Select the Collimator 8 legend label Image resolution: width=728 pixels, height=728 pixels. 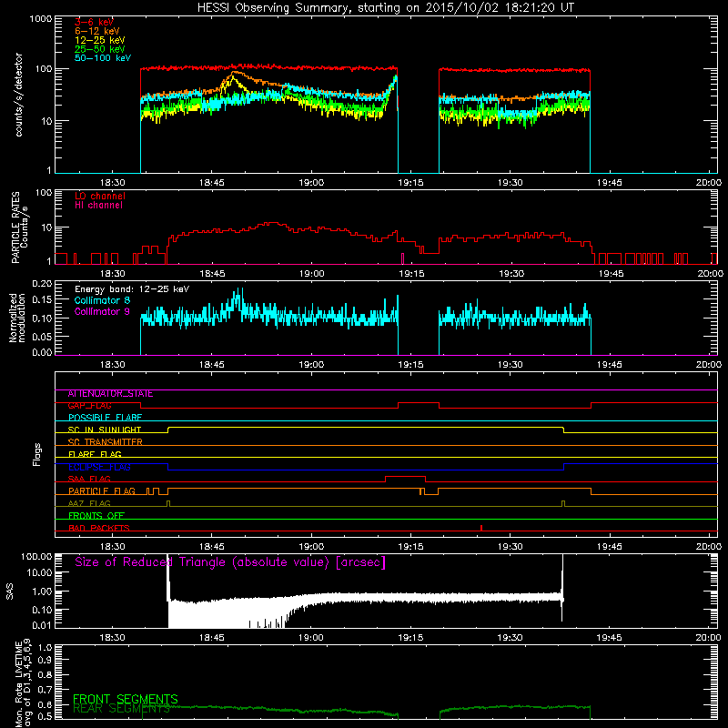[102, 300]
